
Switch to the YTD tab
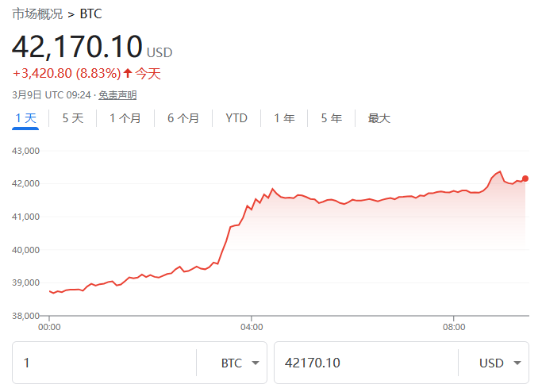[x=236, y=118]
